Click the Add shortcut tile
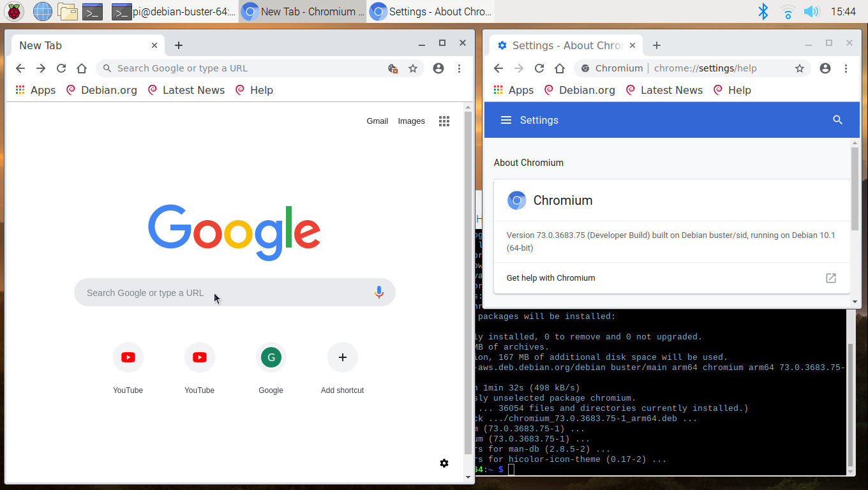Screen dimensions: 868x490 (342, 368)
